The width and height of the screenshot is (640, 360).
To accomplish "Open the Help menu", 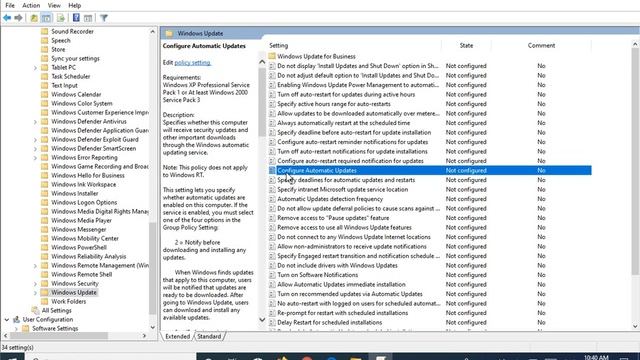I will pyautogui.click(x=74, y=5).
